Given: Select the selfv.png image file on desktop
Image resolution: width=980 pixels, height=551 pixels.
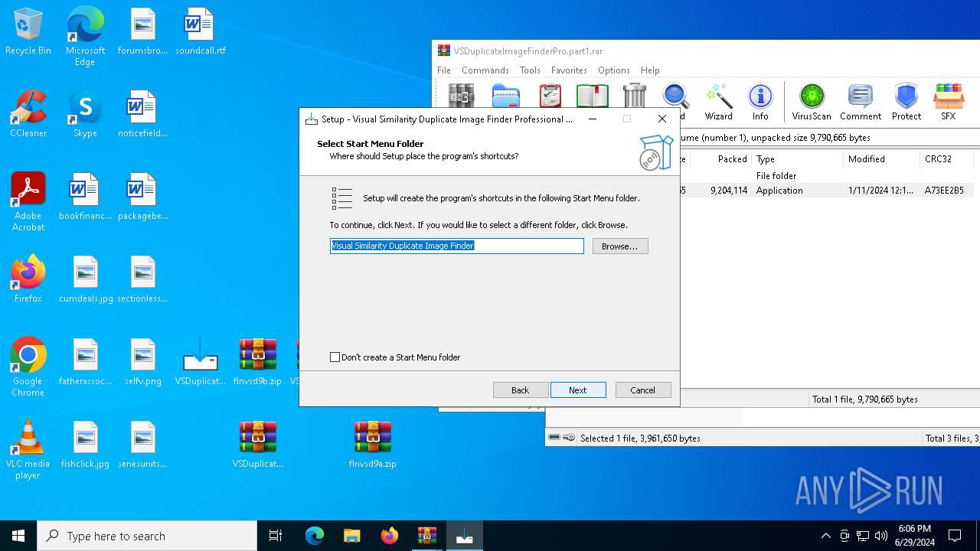Looking at the screenshot, I should (x=143, y=362).
